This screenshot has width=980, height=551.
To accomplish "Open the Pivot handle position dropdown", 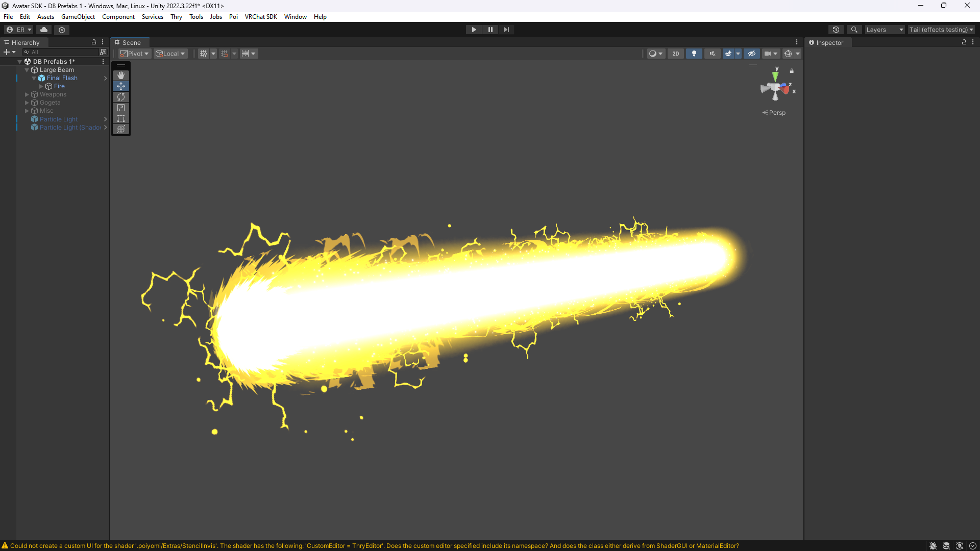I will [x=135, y=54].
